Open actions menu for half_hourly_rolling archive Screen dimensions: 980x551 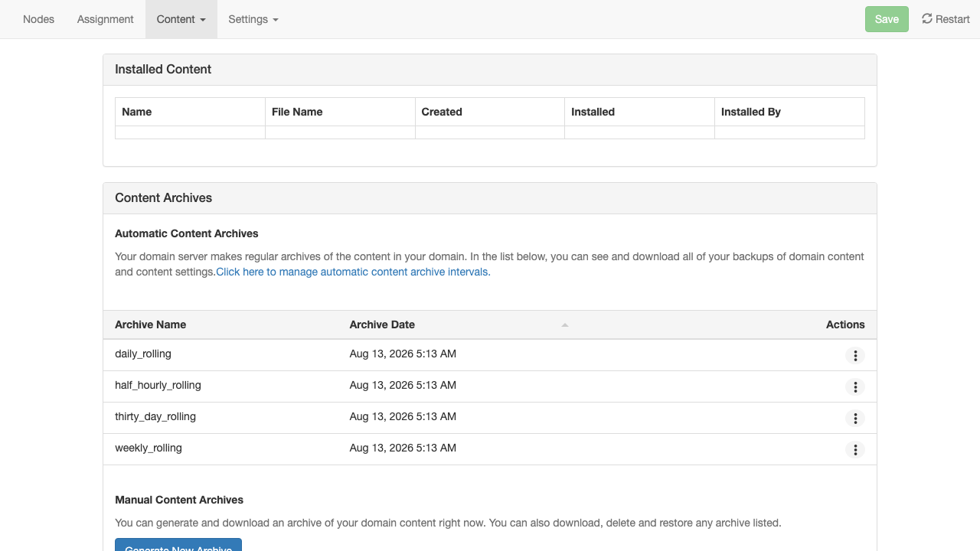pos(855,387)
